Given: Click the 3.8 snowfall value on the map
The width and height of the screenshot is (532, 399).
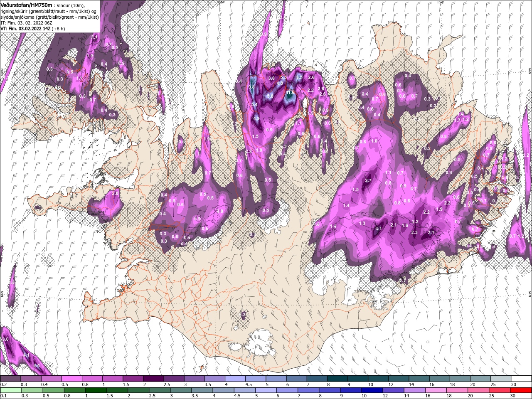Looking at the screenshot, I should click(x=272, y=78).
